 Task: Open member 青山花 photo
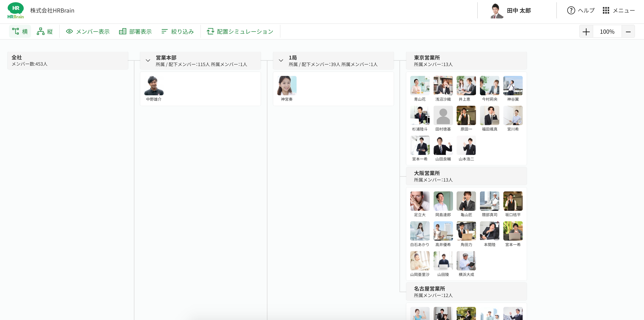pos(420,85)
